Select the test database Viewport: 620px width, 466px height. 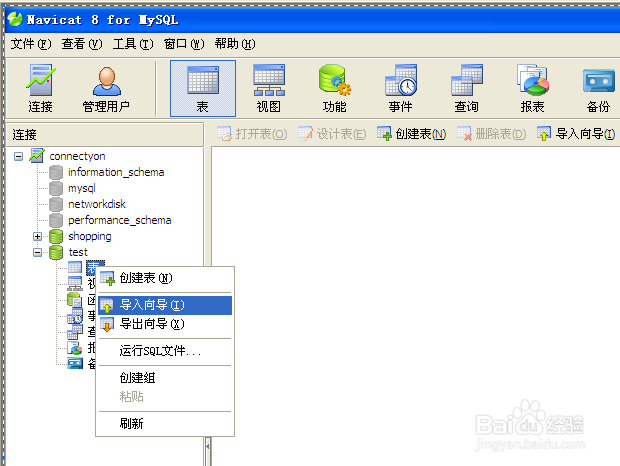[x=78, y=252]
